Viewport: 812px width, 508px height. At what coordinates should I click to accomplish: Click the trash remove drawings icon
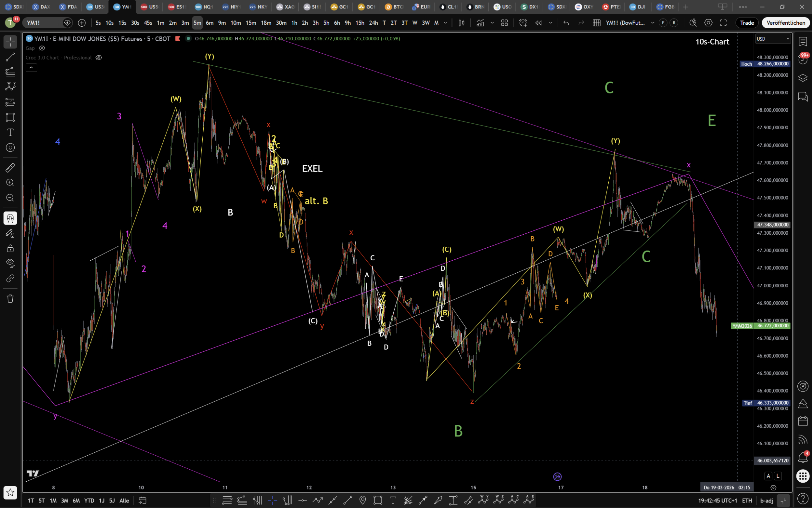10,298
